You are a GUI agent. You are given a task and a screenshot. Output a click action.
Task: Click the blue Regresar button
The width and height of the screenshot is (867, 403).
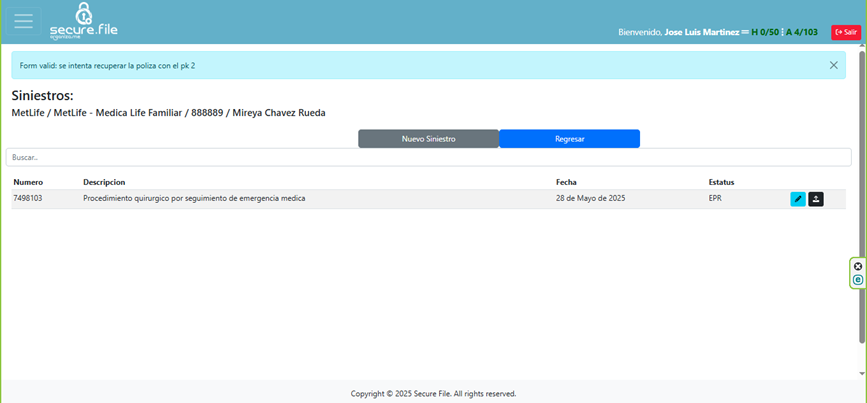(x=569, y=139)
